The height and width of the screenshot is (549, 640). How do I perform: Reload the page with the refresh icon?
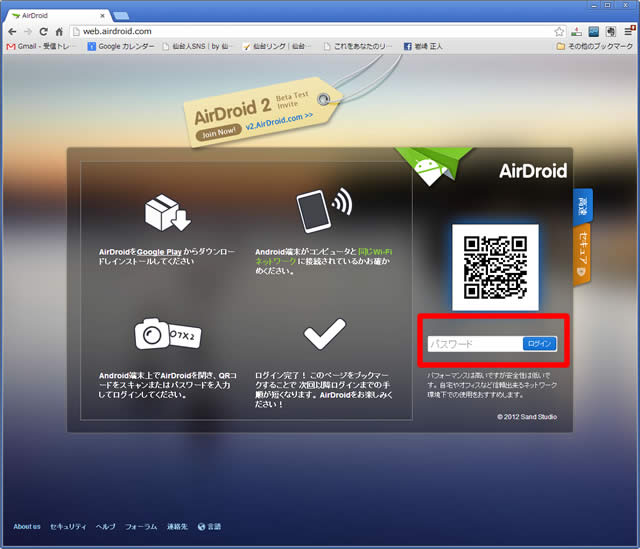pos(43,31)
